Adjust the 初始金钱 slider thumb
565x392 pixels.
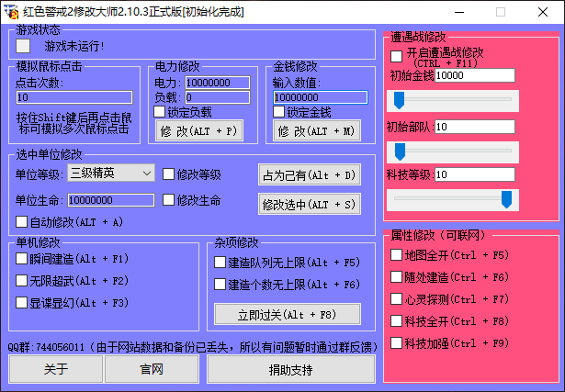click(399, 100)
